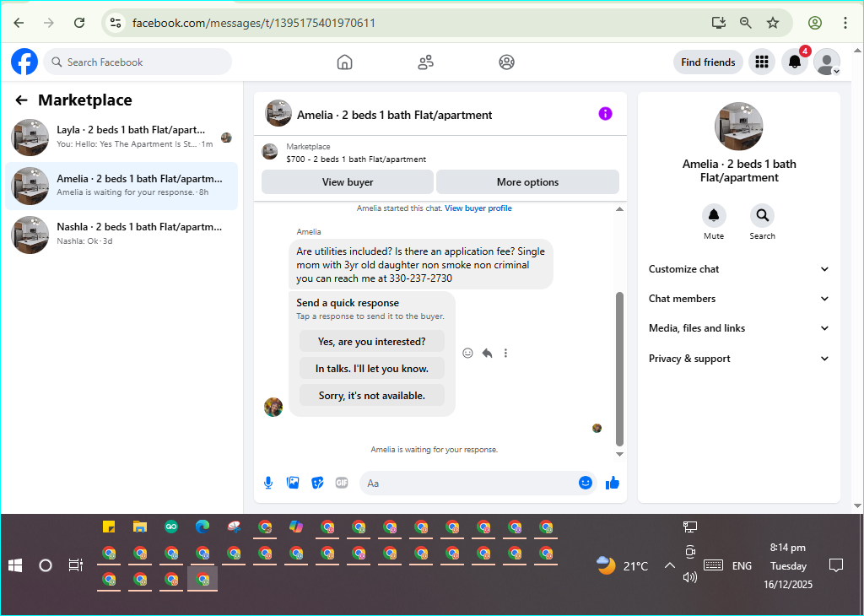Send quick response 'Sorry, it's not available.'
The image size is (864, 616).
pyautogui.click(x=372, y=396)
